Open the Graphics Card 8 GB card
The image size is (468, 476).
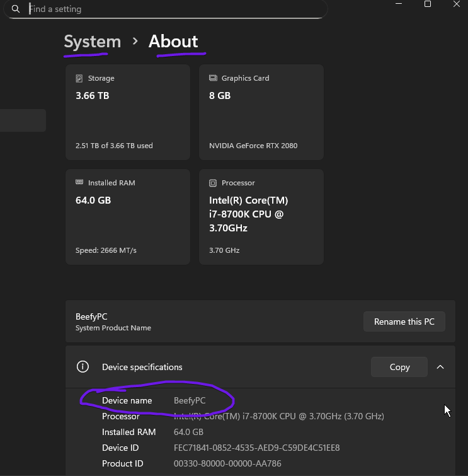coord(261,112)
